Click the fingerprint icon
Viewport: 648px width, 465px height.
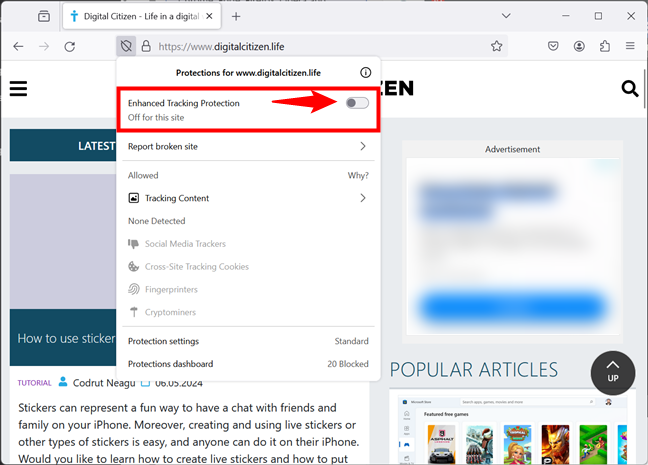[x=133, y=289]
